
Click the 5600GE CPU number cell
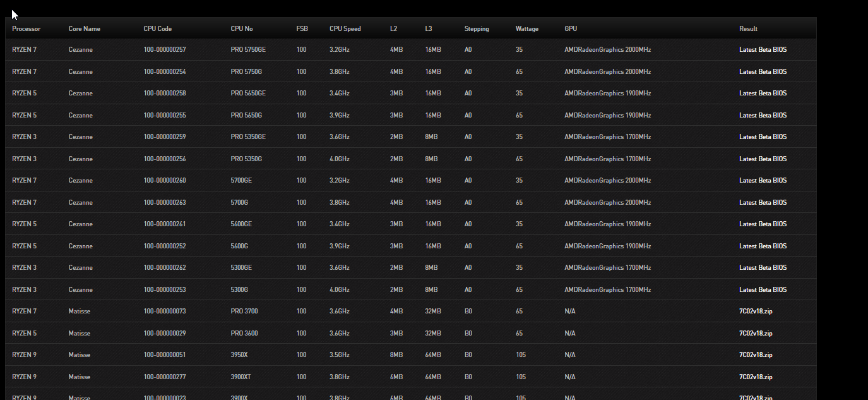tap(241, 224)
